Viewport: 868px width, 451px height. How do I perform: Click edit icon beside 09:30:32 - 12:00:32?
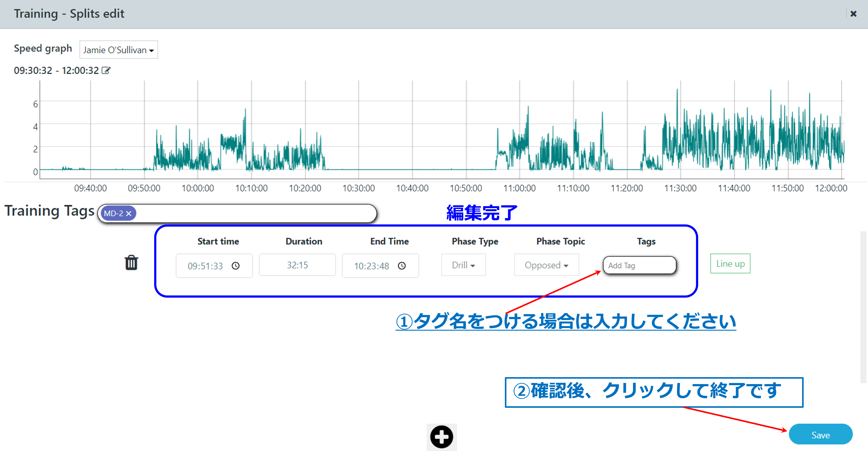106,70
